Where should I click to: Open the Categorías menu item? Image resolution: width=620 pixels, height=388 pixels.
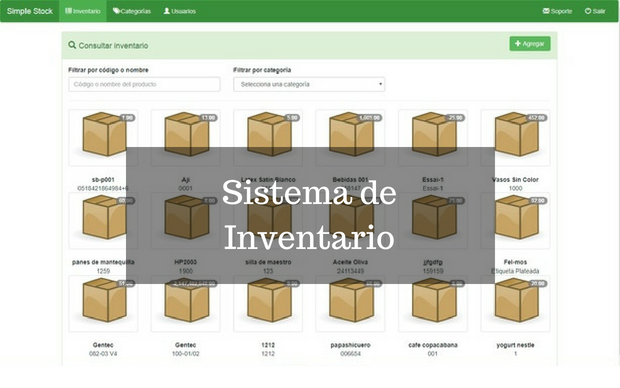tap(132, 11)
